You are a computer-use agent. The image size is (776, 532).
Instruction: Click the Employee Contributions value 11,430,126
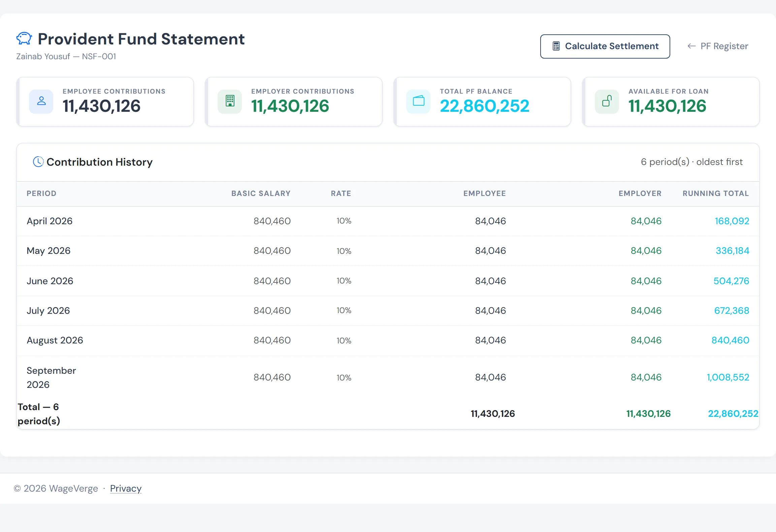click(101, 106)
